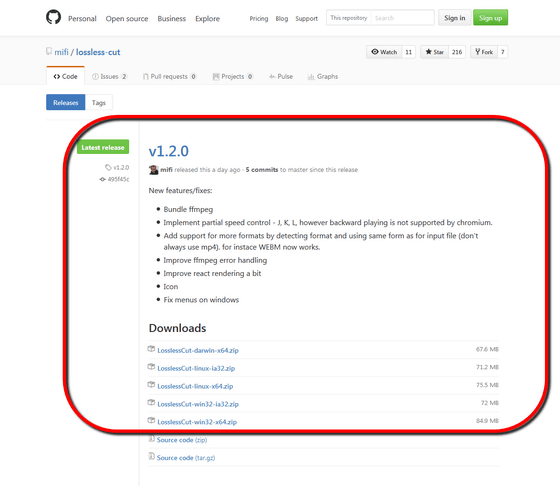
Task: Switch to the Issues tab
Action: [x=109, y=76]
